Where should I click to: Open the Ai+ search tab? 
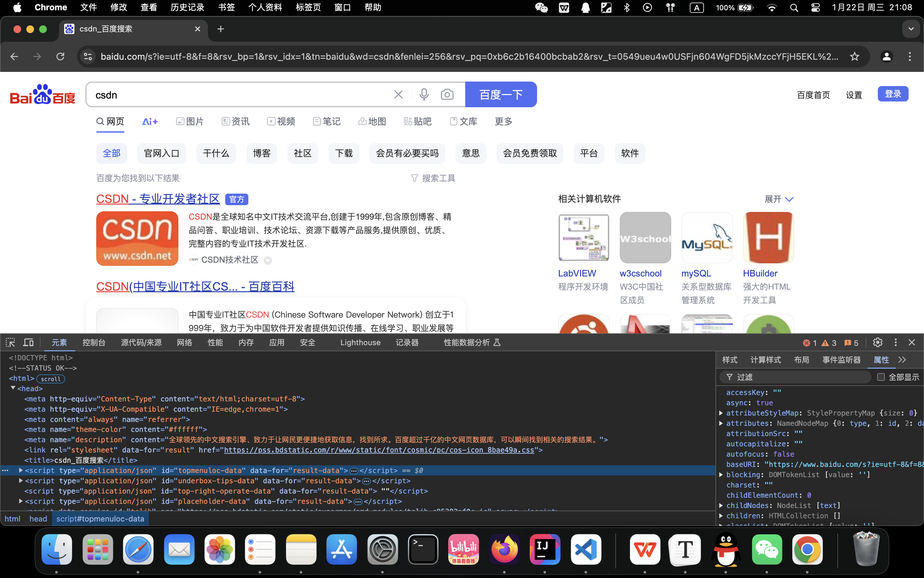[x=150, y=122]
